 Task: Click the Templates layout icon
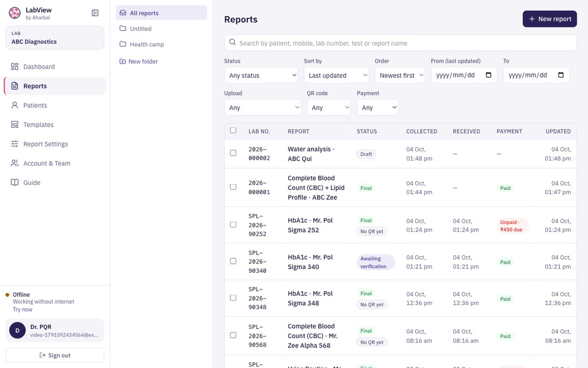(14, 125)
